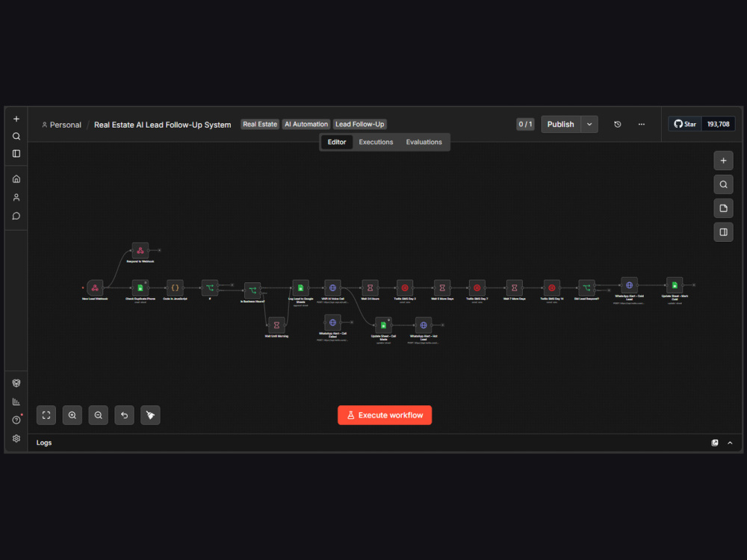Click the GitHub Star button
Viewport: 747px width, 560px height.
pos(685,124)
